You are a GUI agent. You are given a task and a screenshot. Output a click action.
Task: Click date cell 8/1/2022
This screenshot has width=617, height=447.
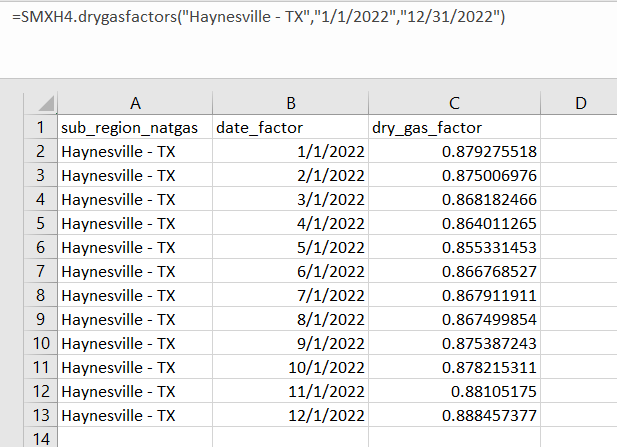point(290,319)
